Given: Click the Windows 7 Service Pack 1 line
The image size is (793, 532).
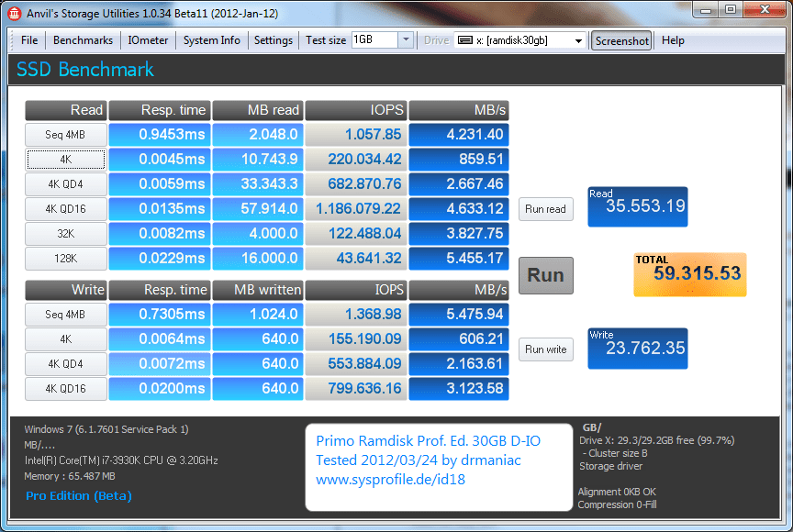Looking at the screenshot, I should pyautogui.click(x=106, y=429).
